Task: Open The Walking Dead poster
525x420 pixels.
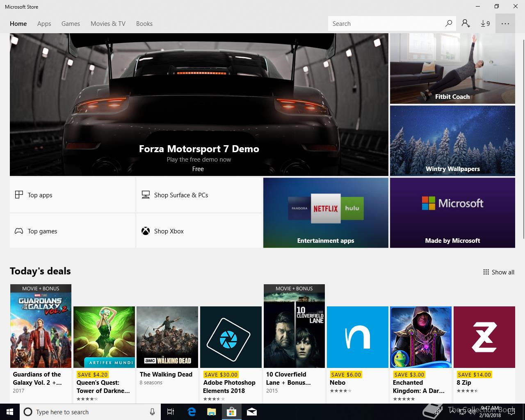Action: point(167,337)
